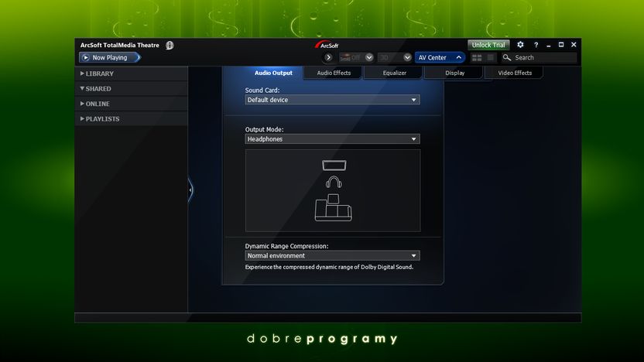Collapse the sidebar with the panel handle
This screenshot has width=644, height=362.
(190, 190)
